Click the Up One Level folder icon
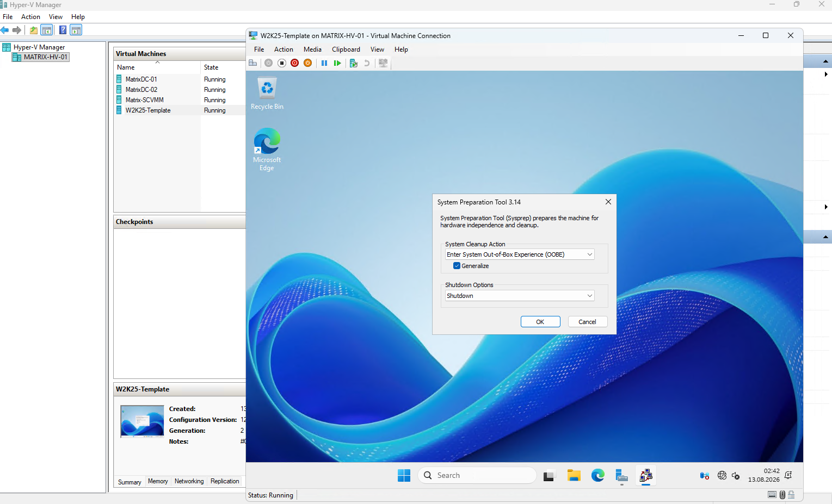832x504 pixels. point(34,30)
